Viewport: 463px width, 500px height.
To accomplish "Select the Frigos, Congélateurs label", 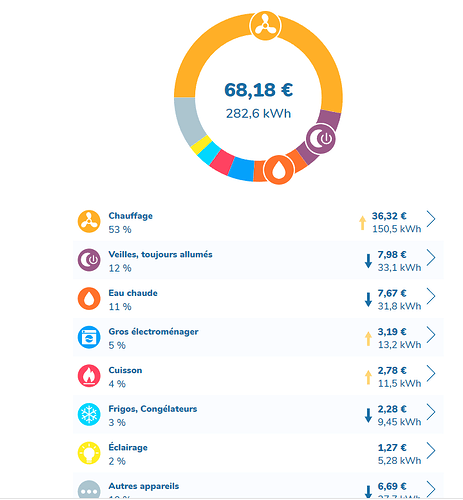I will (153, 409).
